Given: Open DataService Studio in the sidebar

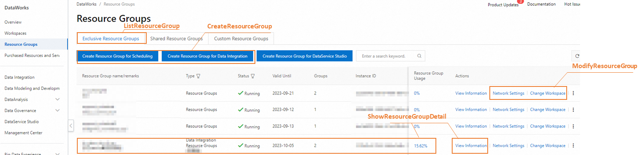Looking at the screenshot, I should tap(22, 122).
